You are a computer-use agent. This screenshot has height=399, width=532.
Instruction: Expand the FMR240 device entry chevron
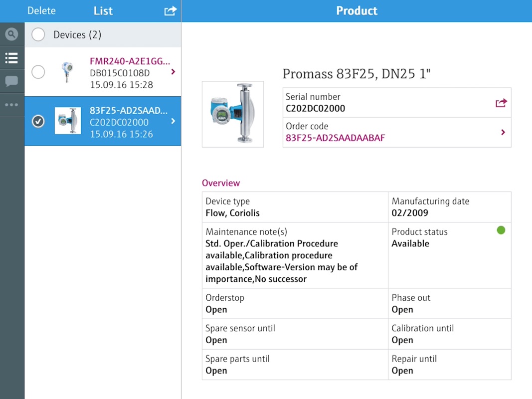click(173, 72)
